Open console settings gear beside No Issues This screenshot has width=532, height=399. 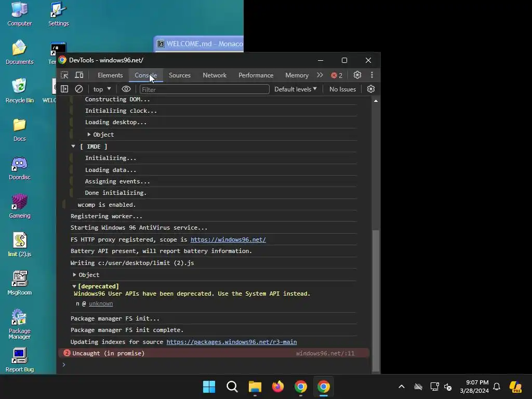pyautogui.click(x=371, y=89)
